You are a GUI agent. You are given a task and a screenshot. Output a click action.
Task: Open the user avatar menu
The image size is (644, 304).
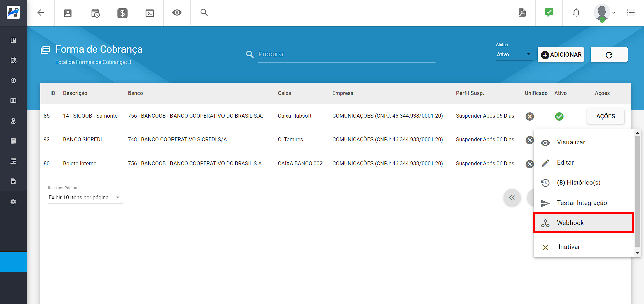click(604, 13)
